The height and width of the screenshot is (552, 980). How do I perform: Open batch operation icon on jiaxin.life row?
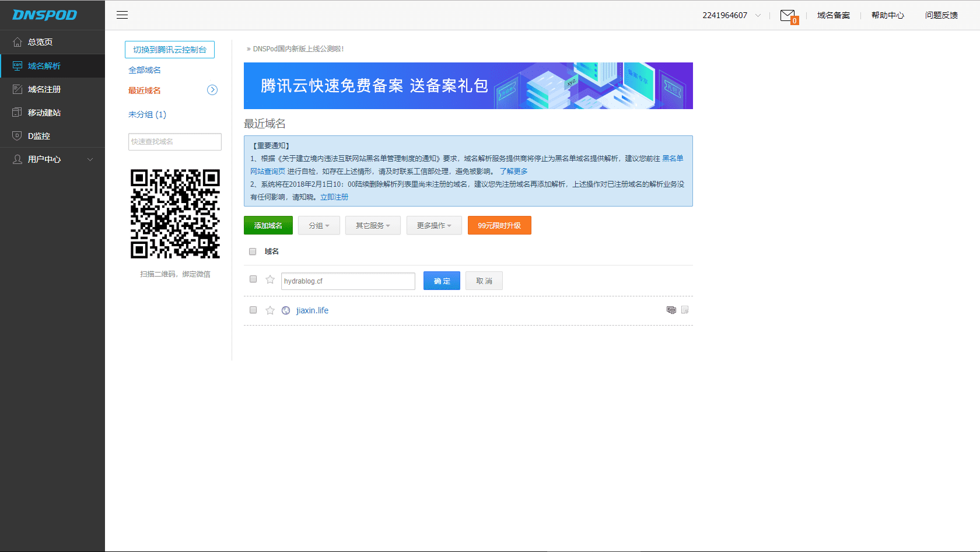tap(671, 310)
